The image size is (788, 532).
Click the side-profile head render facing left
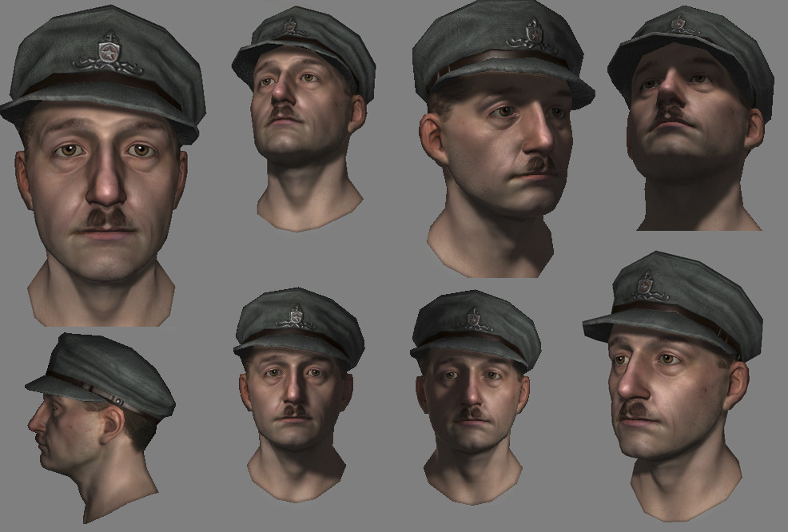click(101, 427)
